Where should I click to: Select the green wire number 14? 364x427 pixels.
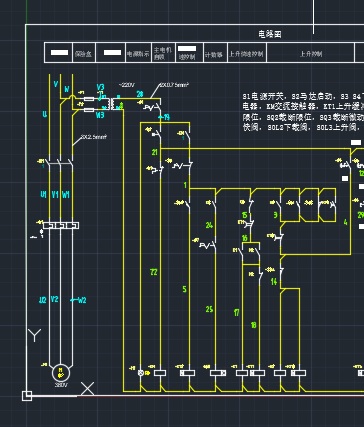coord(274,282)
